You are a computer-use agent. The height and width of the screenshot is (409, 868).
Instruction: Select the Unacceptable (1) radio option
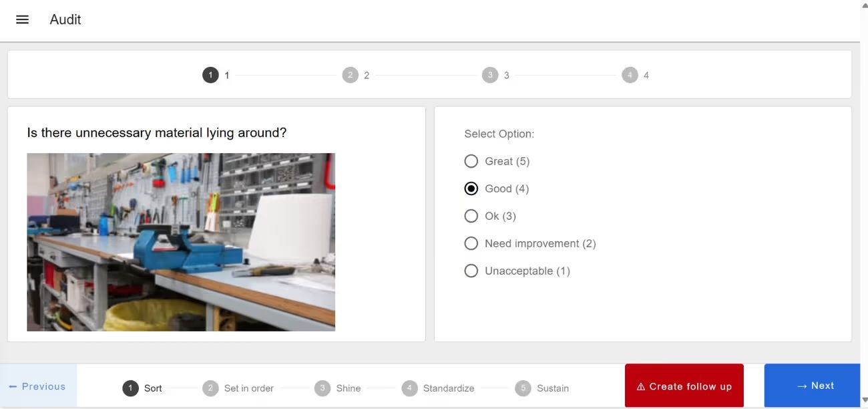(471, 270)
